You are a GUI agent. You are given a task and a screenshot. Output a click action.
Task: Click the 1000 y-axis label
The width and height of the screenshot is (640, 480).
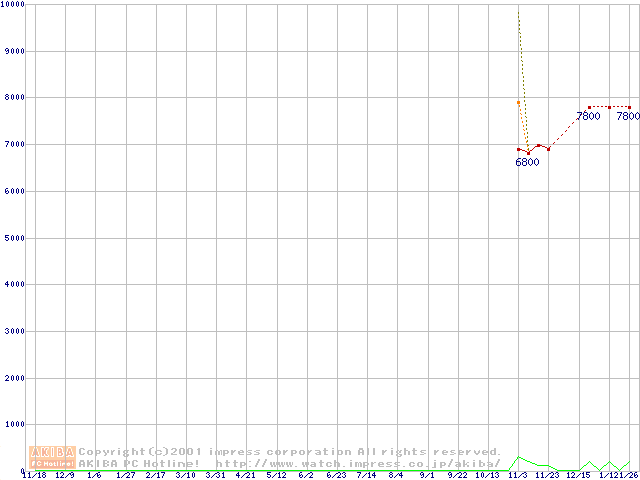click(x=14, y=424)
